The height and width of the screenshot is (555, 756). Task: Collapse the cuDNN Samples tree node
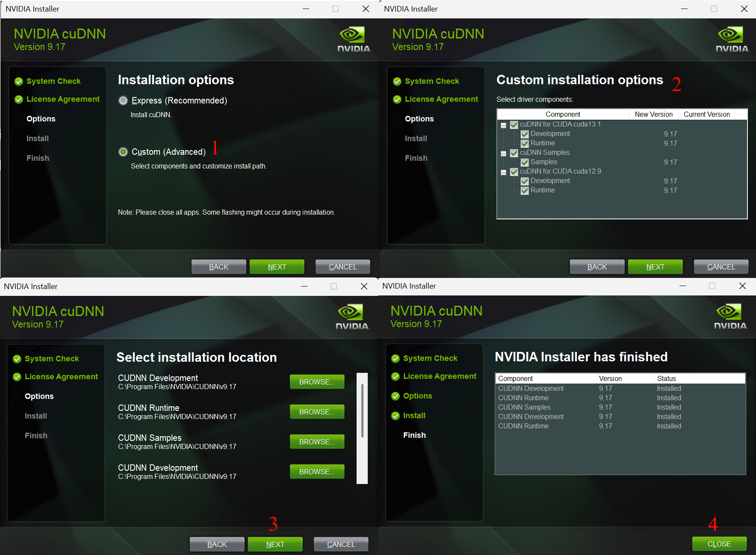click(504, 154)
